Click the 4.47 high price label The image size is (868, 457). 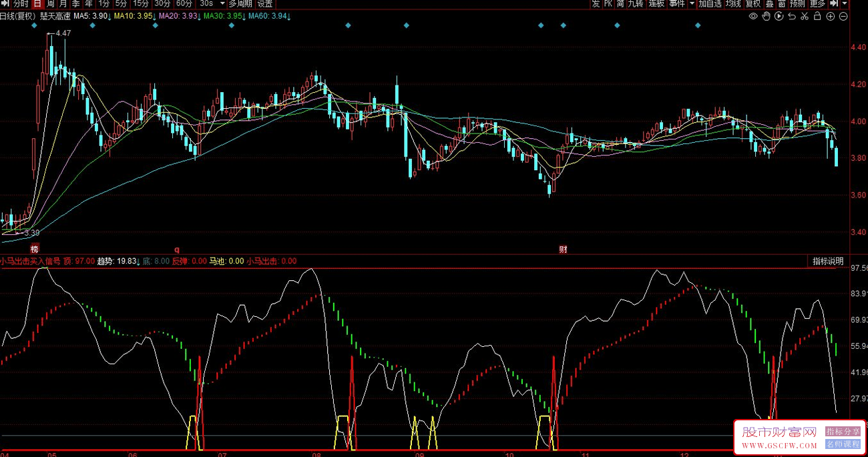coord(63,33)
